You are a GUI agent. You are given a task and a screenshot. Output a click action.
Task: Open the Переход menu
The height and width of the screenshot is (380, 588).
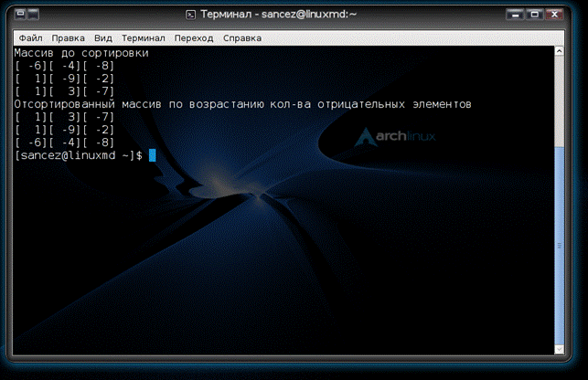click(194, 38)
